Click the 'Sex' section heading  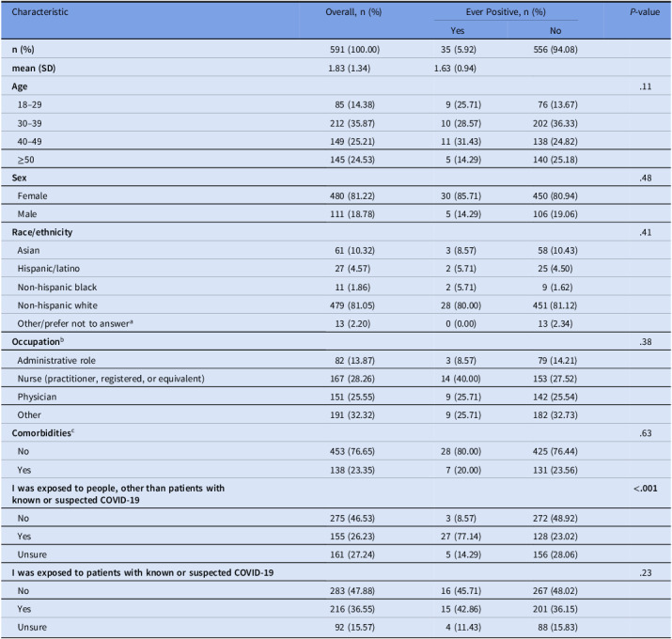[x=20, y=178]
